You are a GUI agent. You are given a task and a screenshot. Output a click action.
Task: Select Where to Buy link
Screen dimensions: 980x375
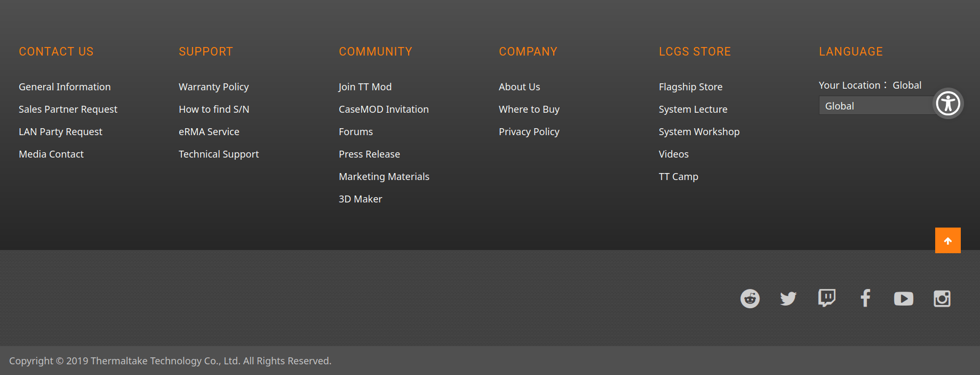[529, 109]
